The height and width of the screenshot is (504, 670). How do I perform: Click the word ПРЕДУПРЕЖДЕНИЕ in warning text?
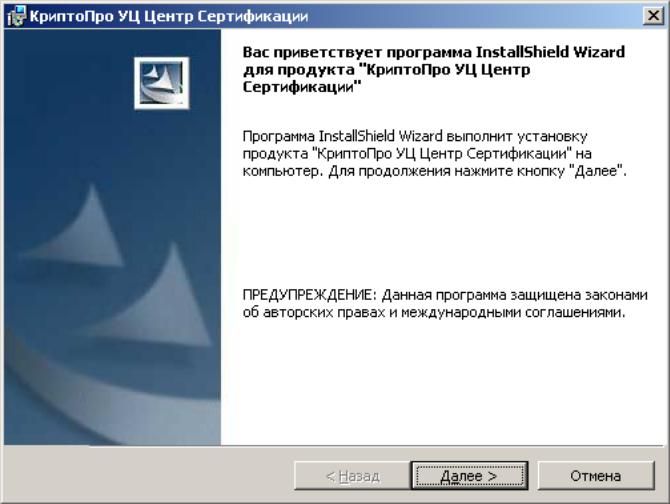(308, 295)
